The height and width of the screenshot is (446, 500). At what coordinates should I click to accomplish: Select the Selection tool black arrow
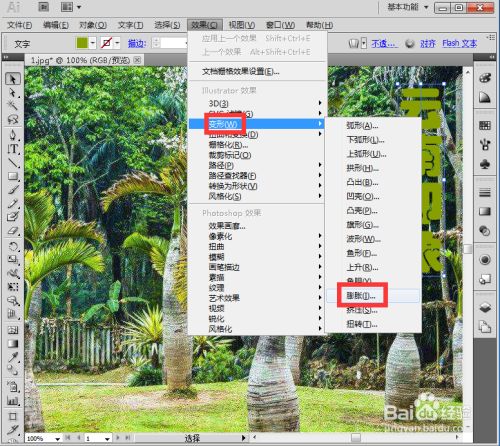13,79
